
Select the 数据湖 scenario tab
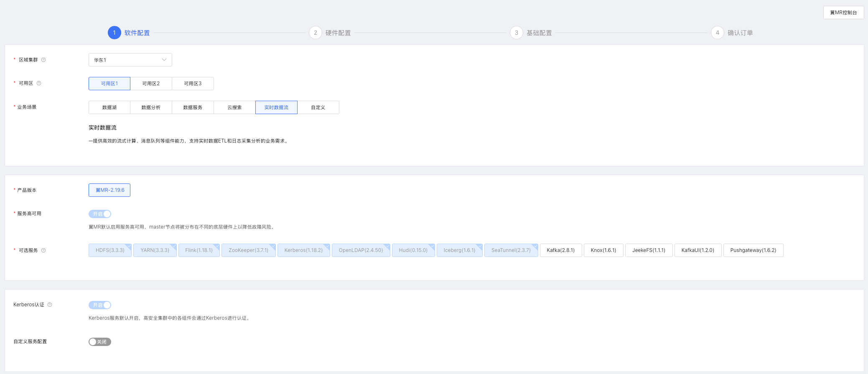109,107
